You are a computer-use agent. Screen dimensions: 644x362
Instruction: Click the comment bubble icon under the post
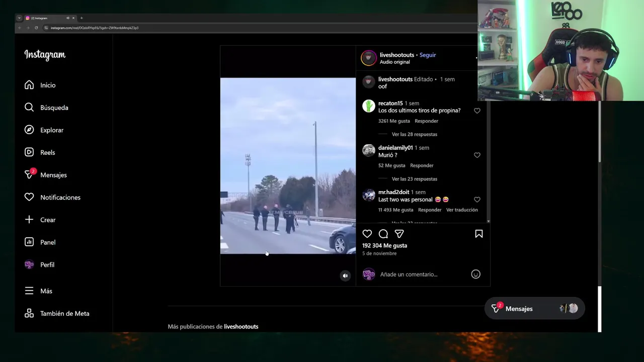point(383,234)
